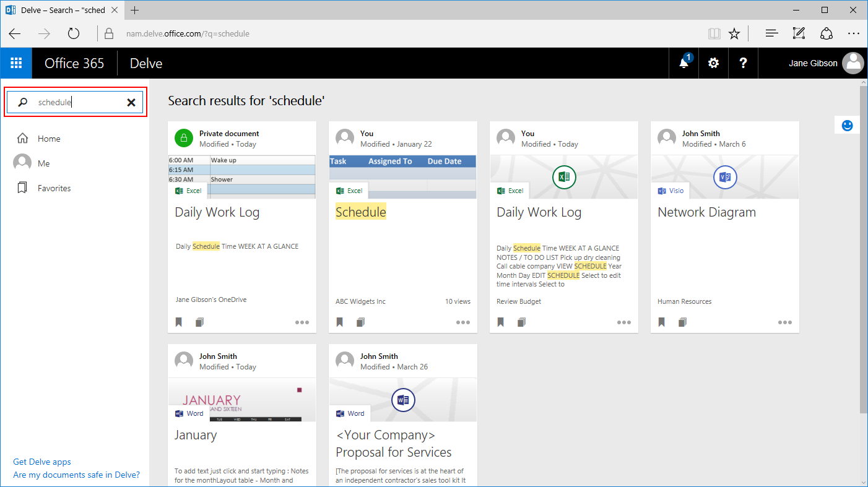Screen dimensions: 868x487
Task: Bookmark the Review Budget Daily Work Log card
Action: [x=501, y=322]
